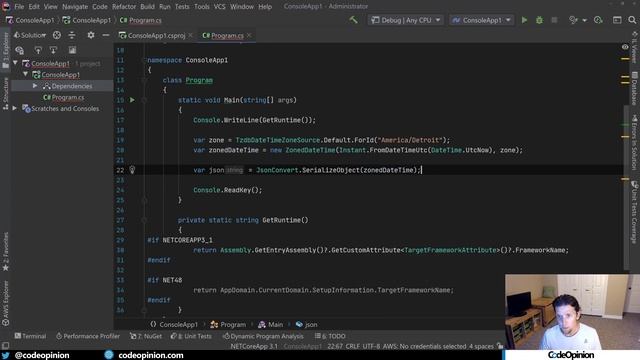
Task: Open the terminal window icon in top toolbar
Action: point(617,20)
